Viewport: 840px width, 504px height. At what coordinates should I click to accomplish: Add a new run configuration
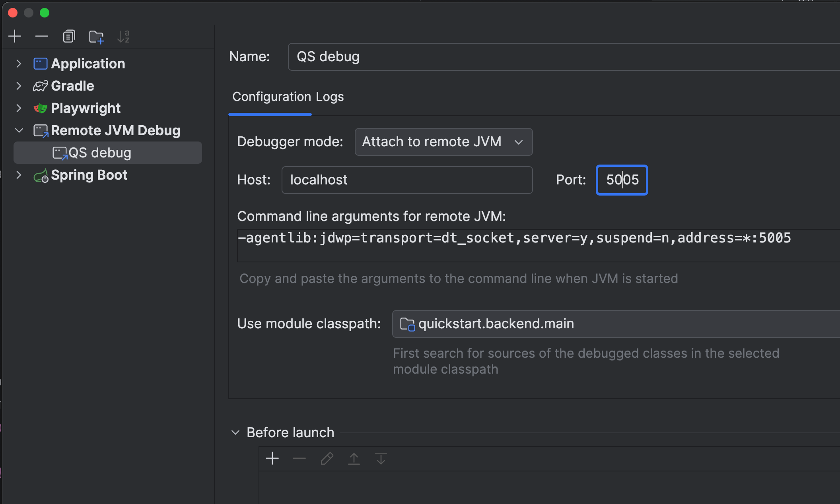click(x=15, y=36)
